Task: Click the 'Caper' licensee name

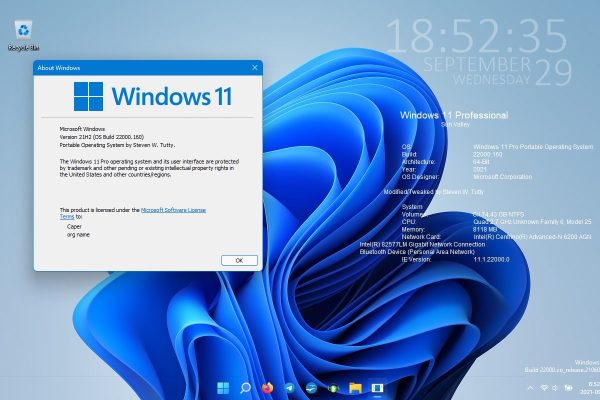Action: point(74,227)
